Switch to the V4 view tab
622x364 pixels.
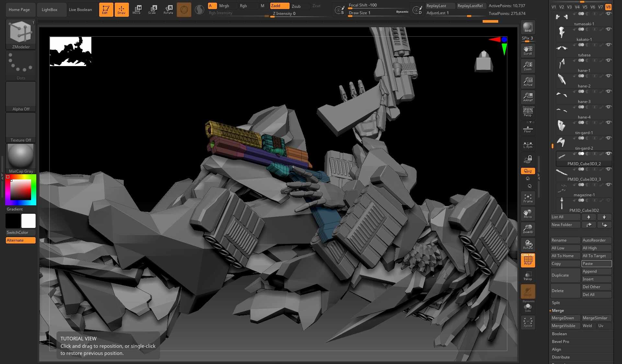point(577,7)
